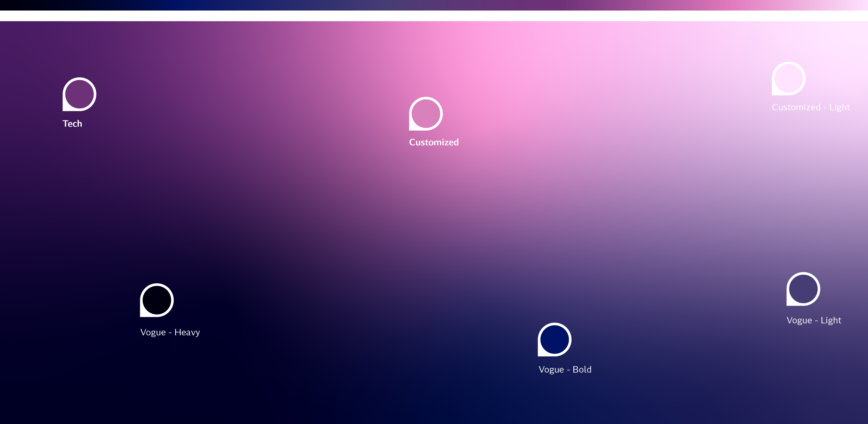This screenshot has height=424, width=868.
Task: Choose the Vogue - Bold navy marker
Action: click(554, 339)
